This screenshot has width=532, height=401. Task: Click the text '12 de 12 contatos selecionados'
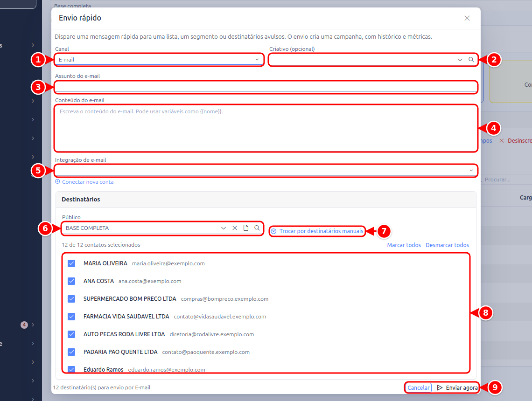tap(101, 245)
